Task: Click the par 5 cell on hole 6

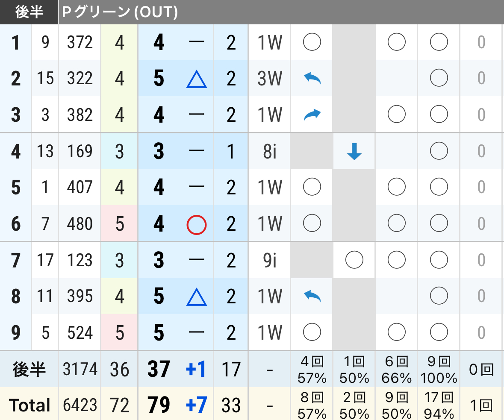Action: point(120,223)
